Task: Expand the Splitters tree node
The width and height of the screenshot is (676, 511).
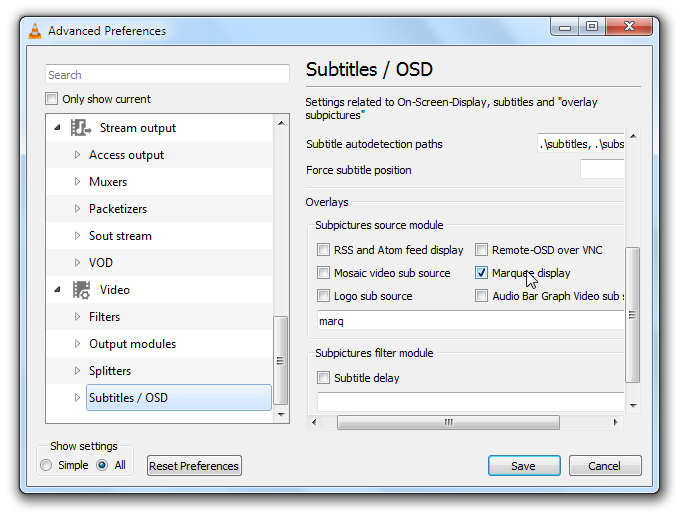Action: [x=77, y=370]
